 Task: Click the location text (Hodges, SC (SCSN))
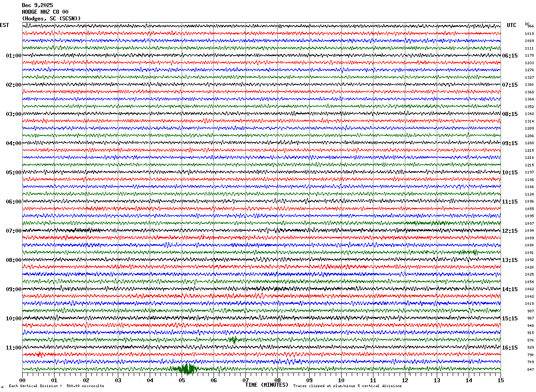pyautogui.click(x=51, y=19)
